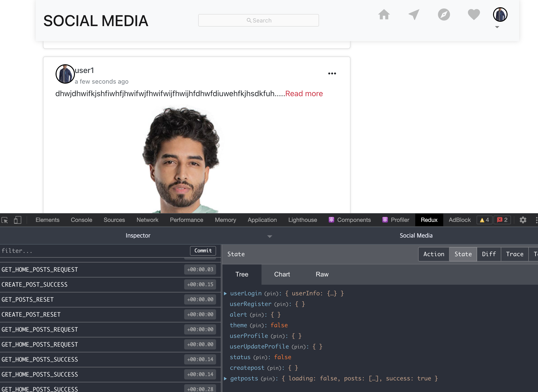Click the Read more link

[304, 94]
